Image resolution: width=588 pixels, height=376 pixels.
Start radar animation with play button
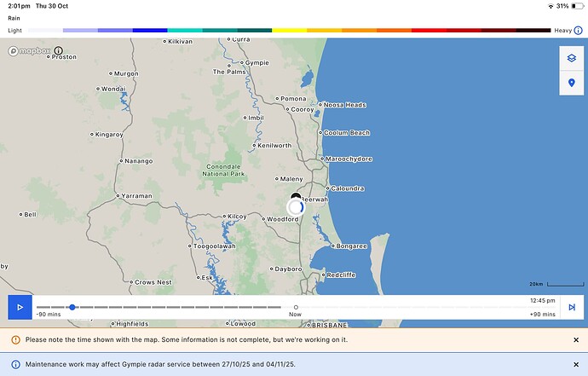coord(20,307)
